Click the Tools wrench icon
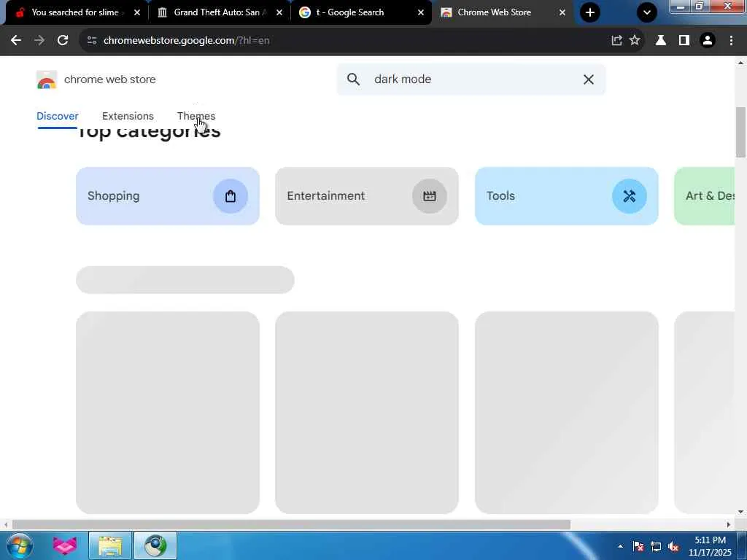Viewport: 747px width, 560px height. coord(630,196)
